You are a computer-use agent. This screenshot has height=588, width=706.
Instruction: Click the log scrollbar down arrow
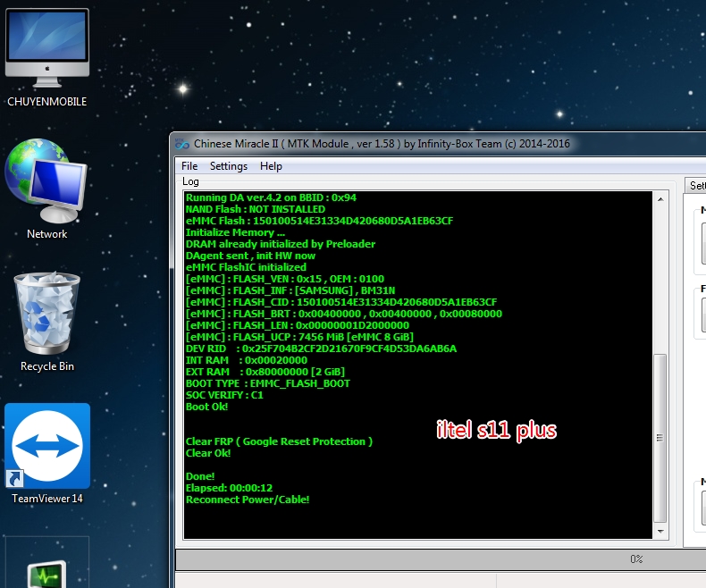coord(660,532)
